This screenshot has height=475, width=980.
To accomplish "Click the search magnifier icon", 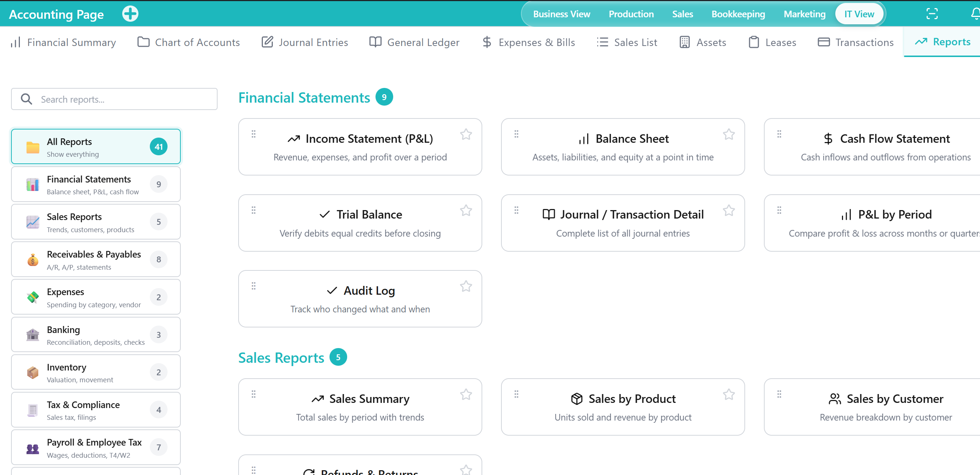I will (x=26, y=99).
